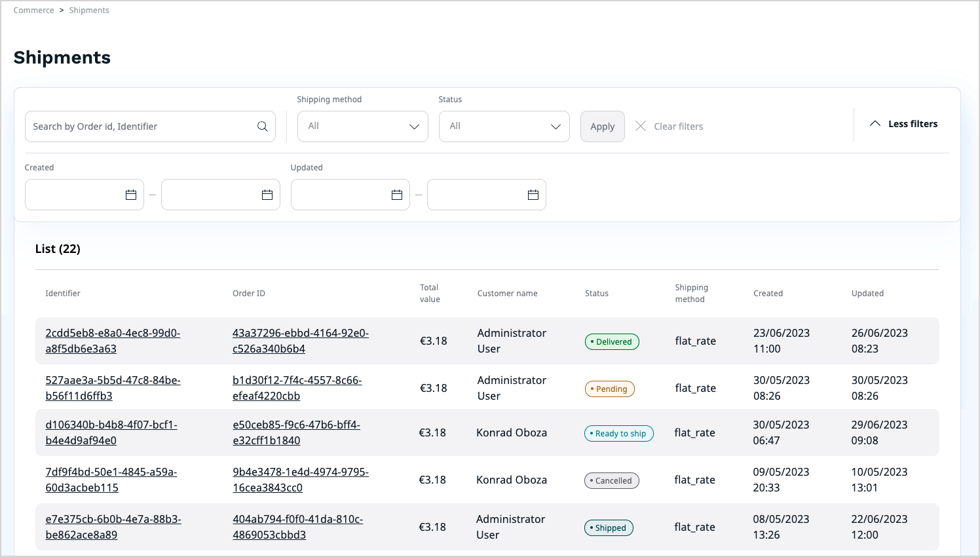The height and width of the screenshot is (557, 980).
Task: Go to Commerce breadcrumb
Action: click(x=34, y=10)
